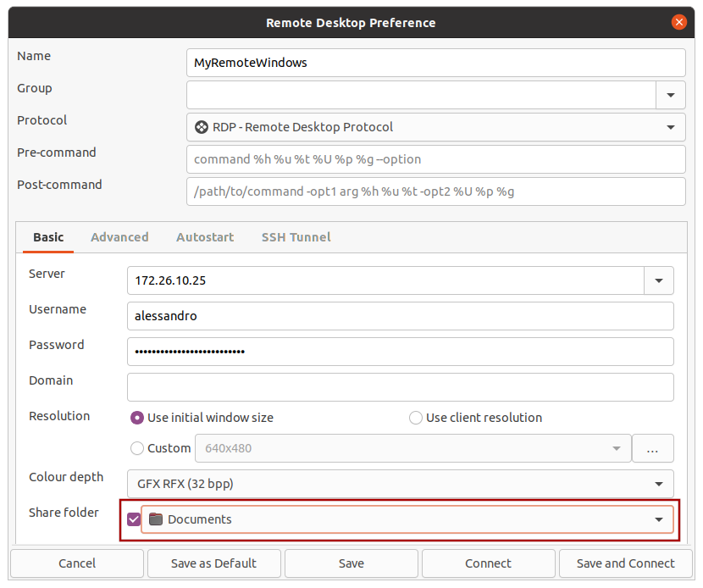Click the RDP protocol icon
703x588 pixels.
[x=202, y=127]
